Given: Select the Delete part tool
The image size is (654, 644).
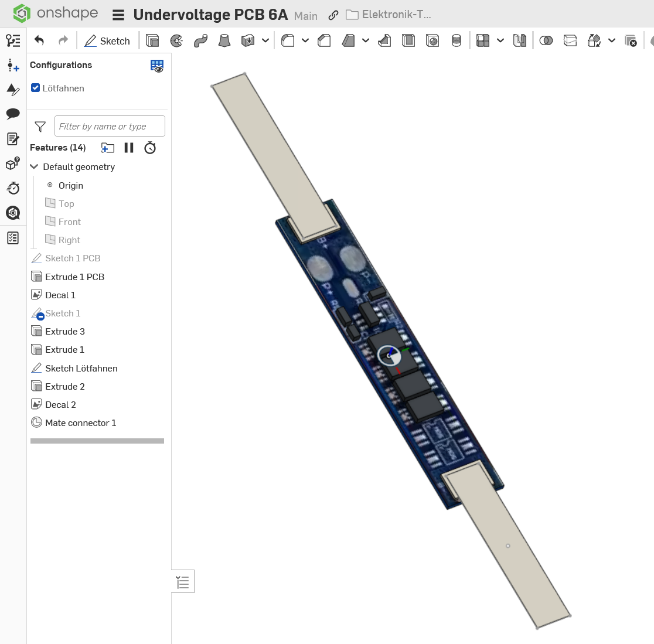Looking at the screenshot, I should coord(631,41).
